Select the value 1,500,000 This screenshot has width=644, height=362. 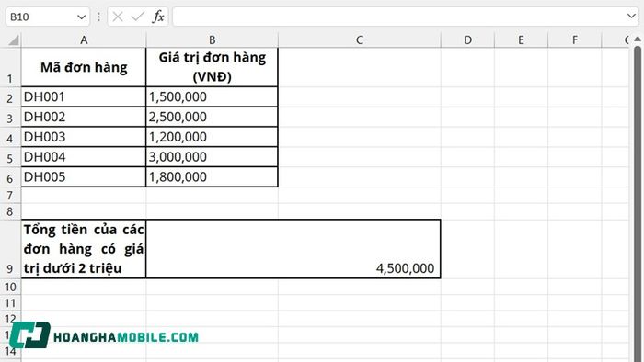(212, 96)
